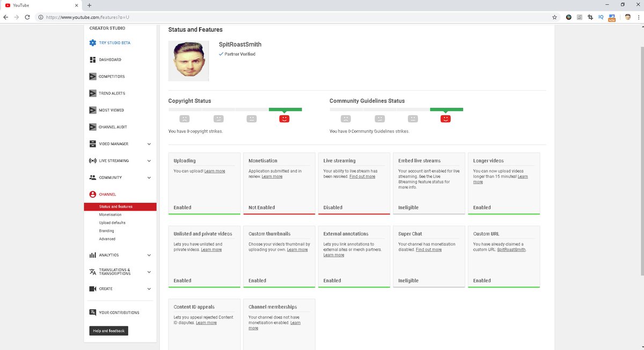Open Try Studio Beta gear icon
This screenshot has height=350, width=644.
[93, 43]
